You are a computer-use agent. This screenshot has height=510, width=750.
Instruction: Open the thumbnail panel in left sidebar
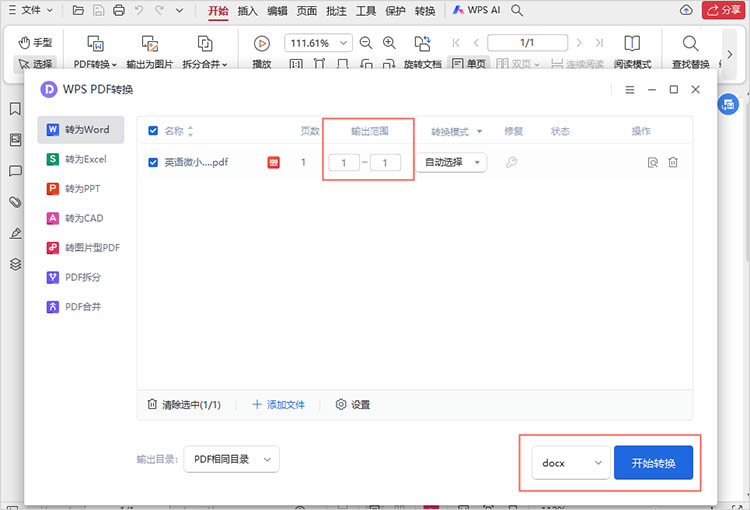point(15,140)
